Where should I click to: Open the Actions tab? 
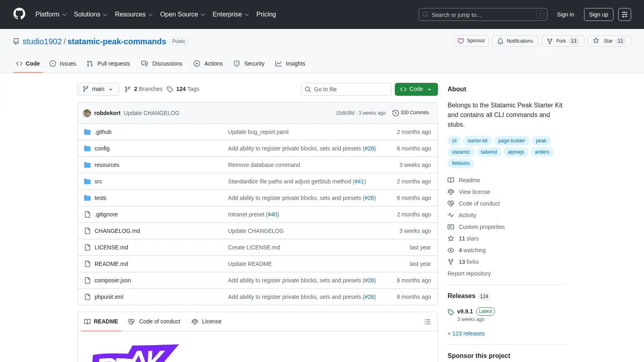[208, 64]
